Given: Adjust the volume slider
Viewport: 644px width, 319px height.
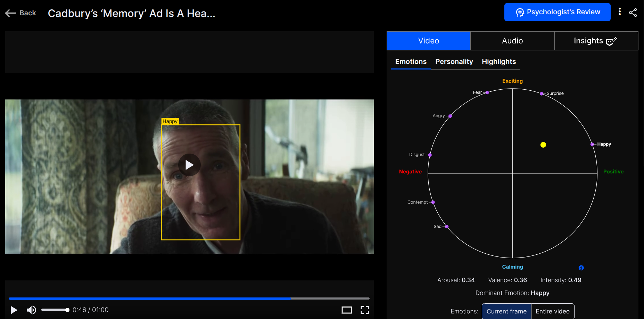Looking at the screenshot, I should tap(55, 310).
